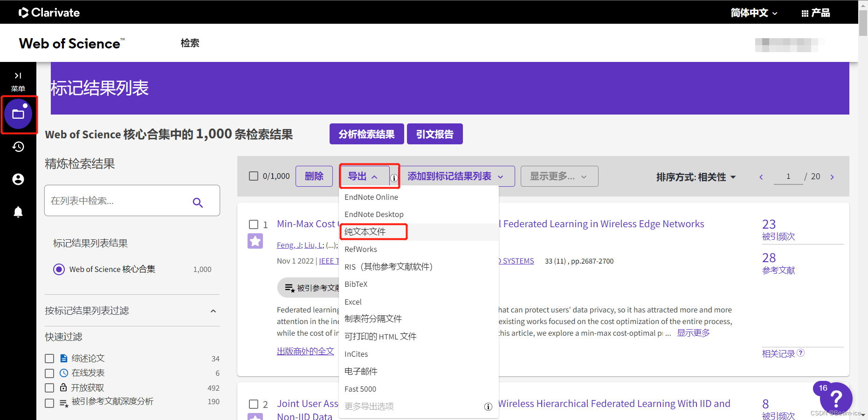Check the Open Access filter

point(49,388)
